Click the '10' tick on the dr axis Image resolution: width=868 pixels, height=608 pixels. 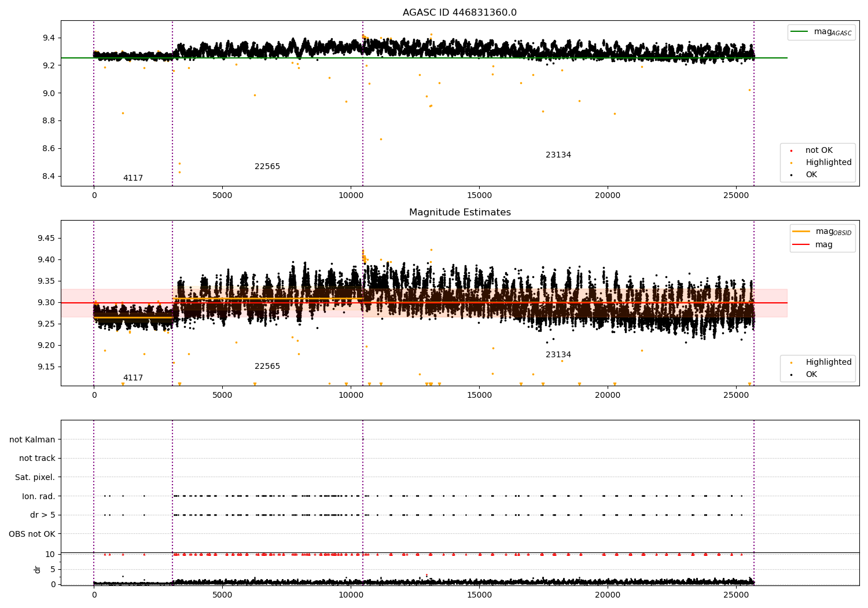(51, 555)
